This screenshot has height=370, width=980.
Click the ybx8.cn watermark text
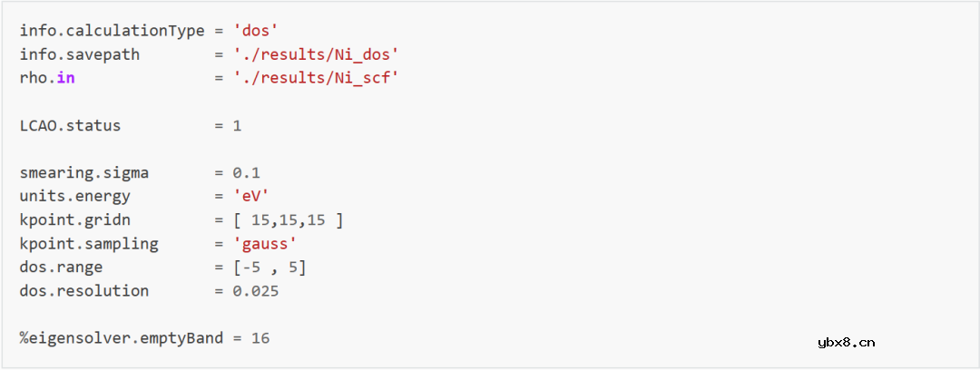click(x=845, y=342)
